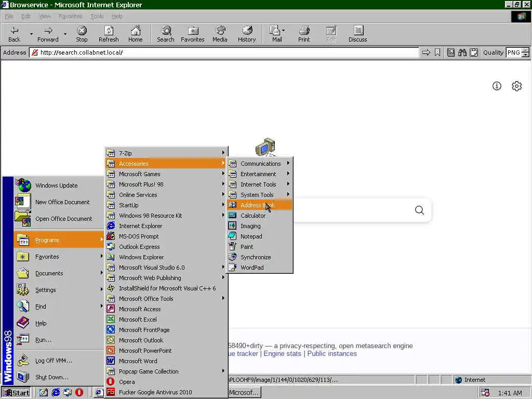The height and width of the screenshot is (399, 532).
Task: Click the binoculars find icon
Action: pos(462,52)
